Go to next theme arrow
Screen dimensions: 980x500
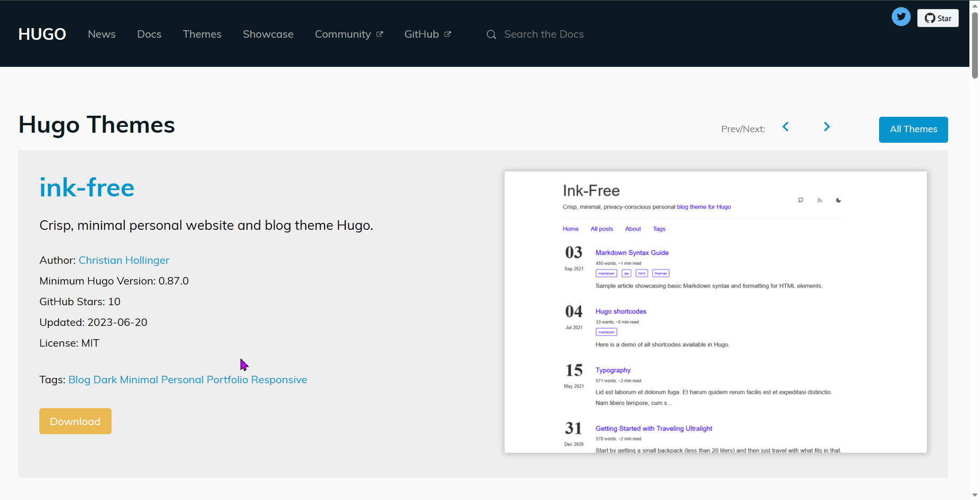[826, 127]
